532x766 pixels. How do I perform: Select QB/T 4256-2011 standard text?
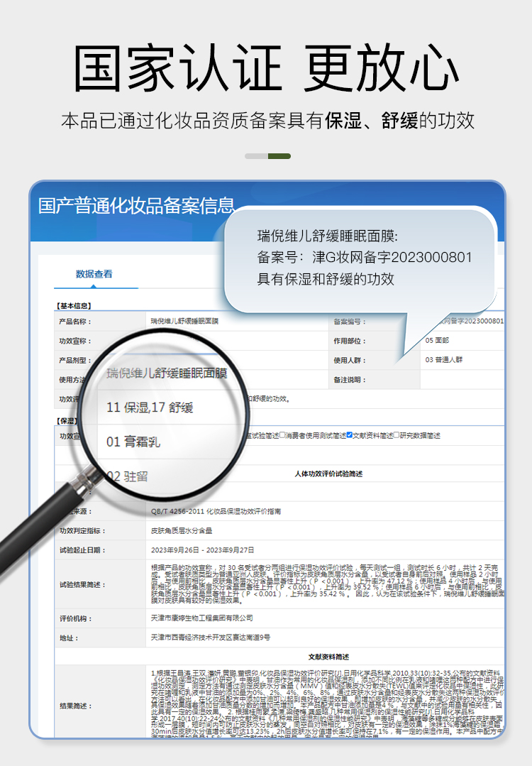tap(216, 511)
